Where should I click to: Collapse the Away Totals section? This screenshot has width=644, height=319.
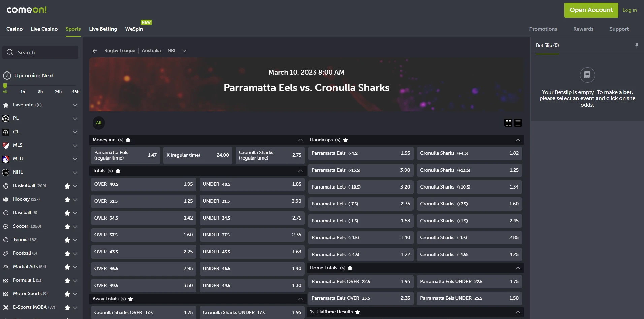click(x=300, y=299)
